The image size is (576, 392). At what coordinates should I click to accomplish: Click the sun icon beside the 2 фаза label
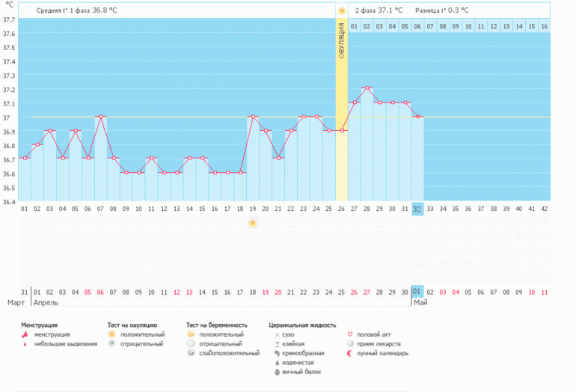pyautogui.click(x=342, y=10)
